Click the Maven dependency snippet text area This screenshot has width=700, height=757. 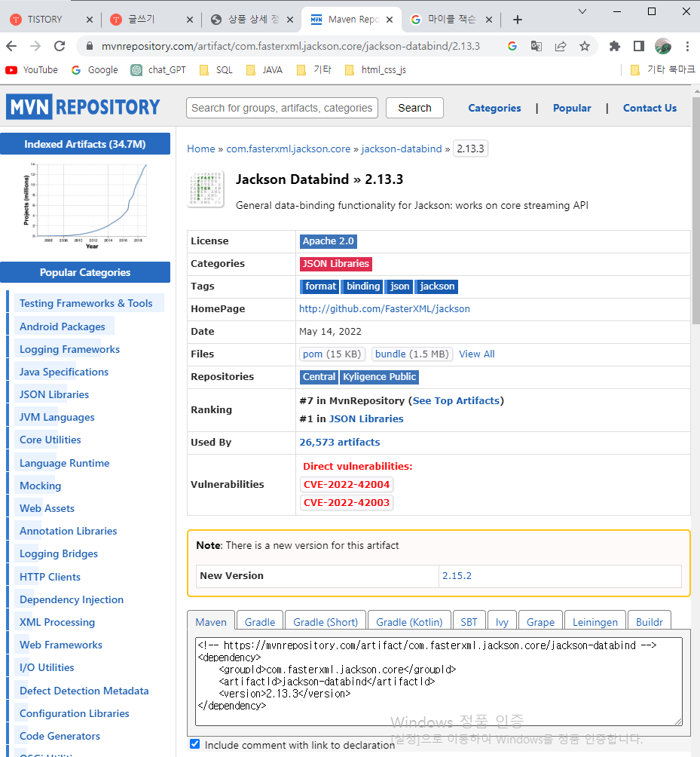click(x=439, y=681)
